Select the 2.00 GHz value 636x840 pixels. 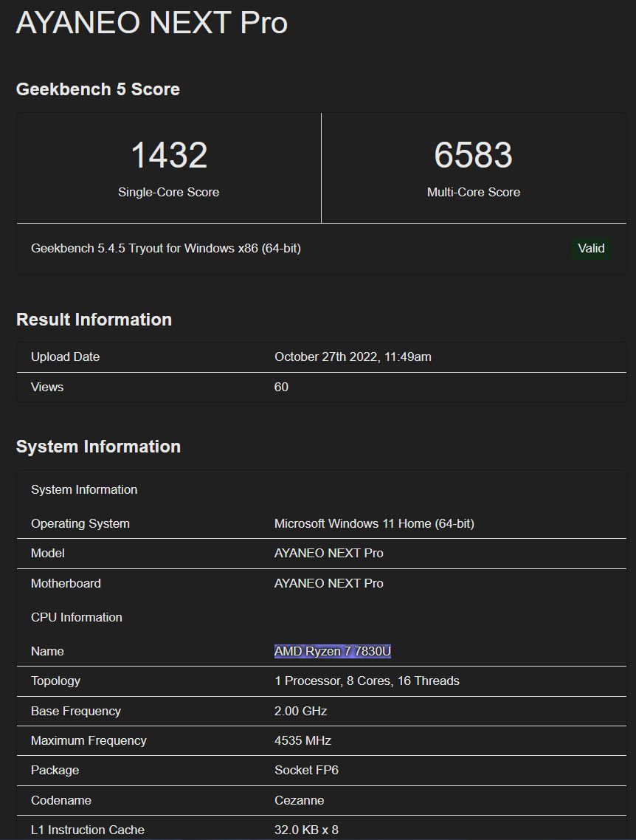(301, 711)
